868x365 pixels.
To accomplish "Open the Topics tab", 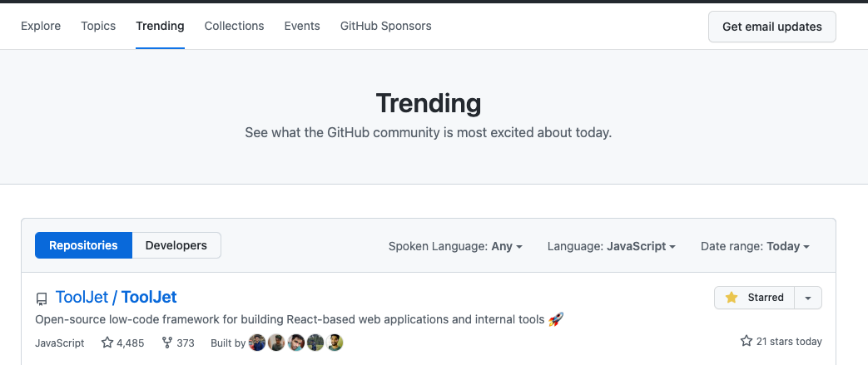I will 98,26.
